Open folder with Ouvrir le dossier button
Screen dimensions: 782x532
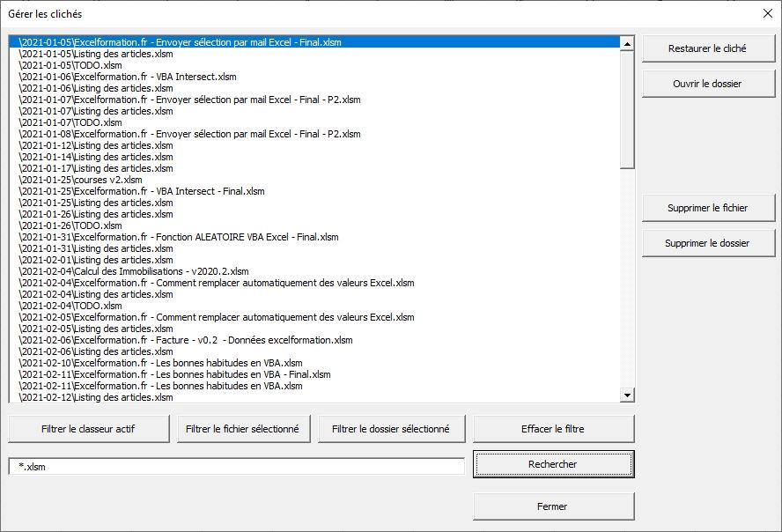707,85
